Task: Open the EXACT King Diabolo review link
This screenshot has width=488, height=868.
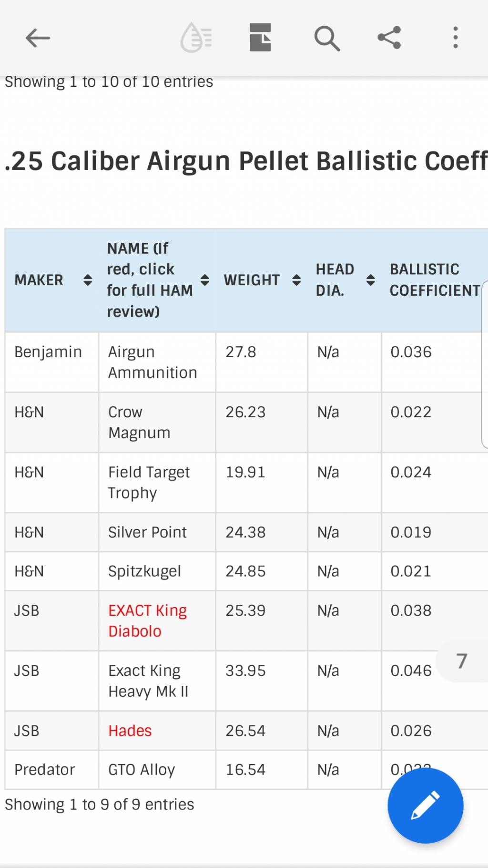Action: (147, 620)
